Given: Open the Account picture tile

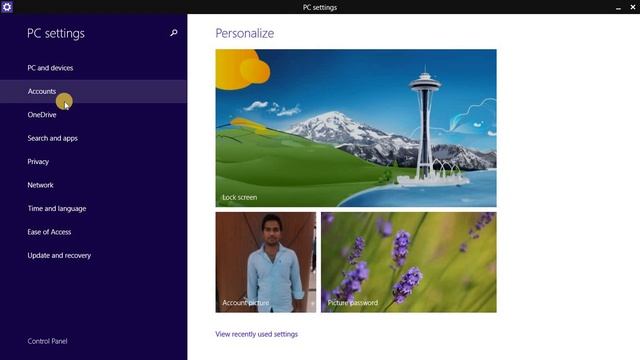Looking at the screenshot, I should 266,262.
